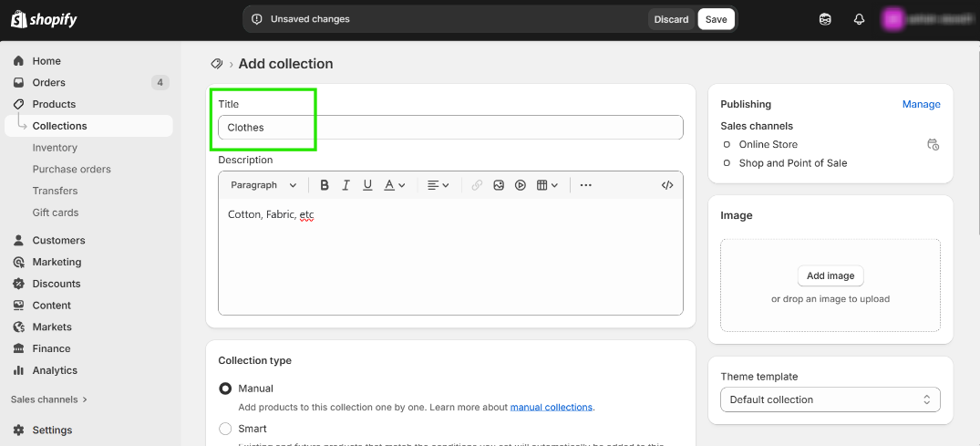Apply italic formatting in description editor
Image resolution: width=980 pixels, height=446 pixels.
click(x=346, y=185)
